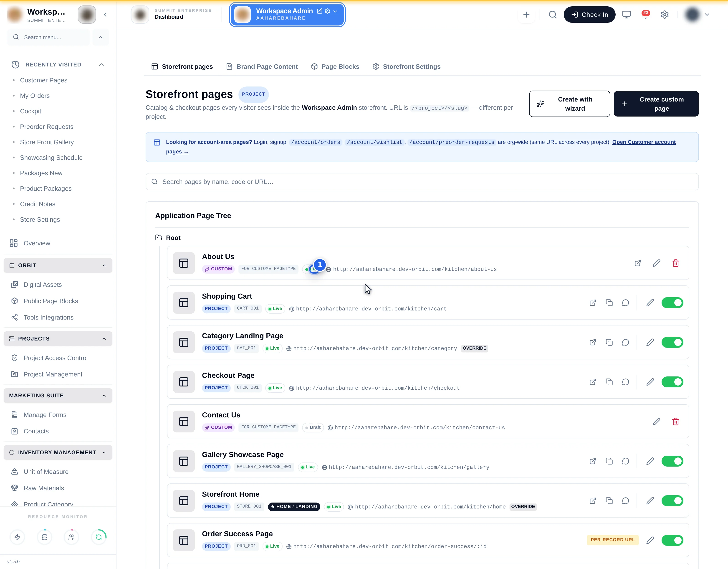Open Digital Assets in sidebar

42,285
